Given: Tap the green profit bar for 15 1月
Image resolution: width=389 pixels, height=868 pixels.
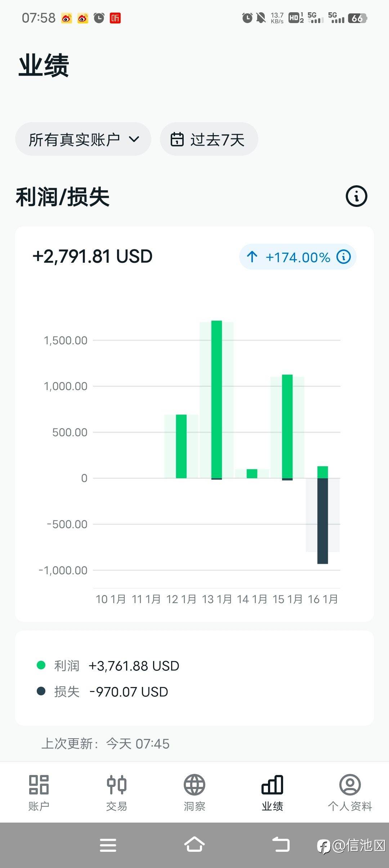Looking at the screenshot, I should 287,426.
